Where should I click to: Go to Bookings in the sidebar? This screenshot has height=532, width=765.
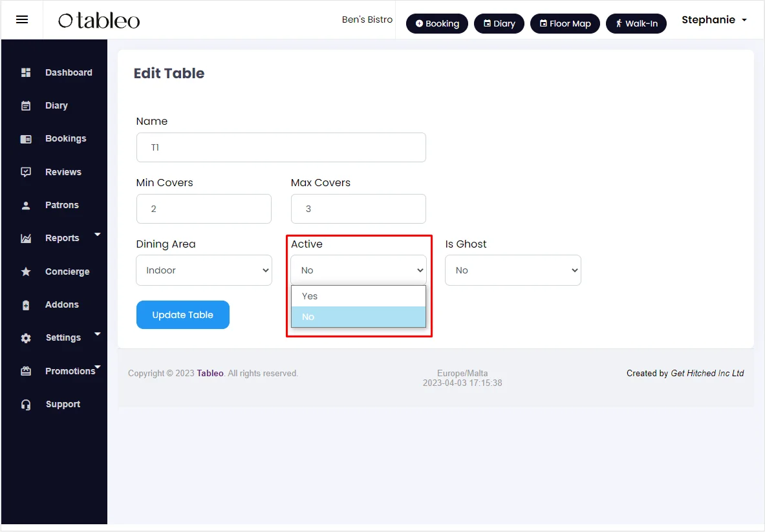click(66, 138)
